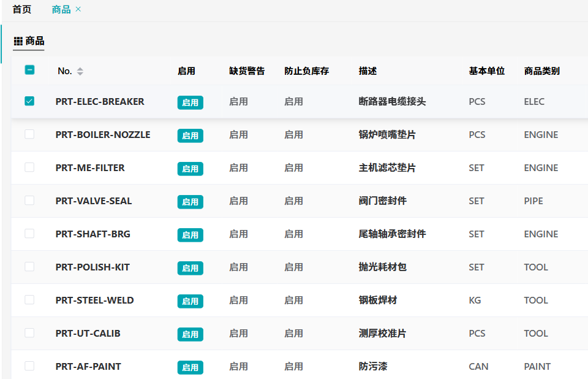The width and height of the screenshot is (588, 379).
Task: Click the 启用 badge for PRT-STEEL-WELD
Action: click(190, 301)
